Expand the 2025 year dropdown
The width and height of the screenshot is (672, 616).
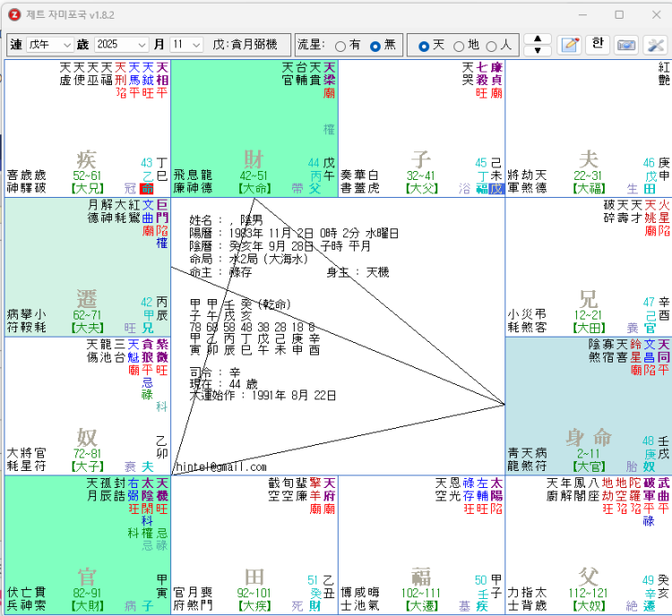tap(121, 45)
